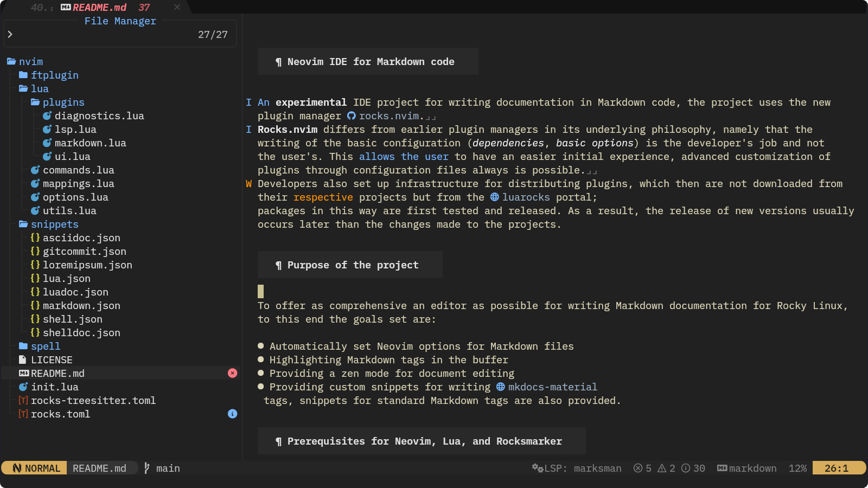Click the red error badge beside README.md
This screenshot has height=488, width=868.
click(232, 373)
